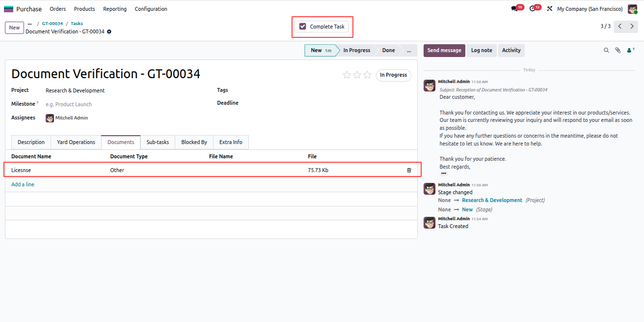Open Tasks breadcrumb link
644x322 pixels.
77,24
